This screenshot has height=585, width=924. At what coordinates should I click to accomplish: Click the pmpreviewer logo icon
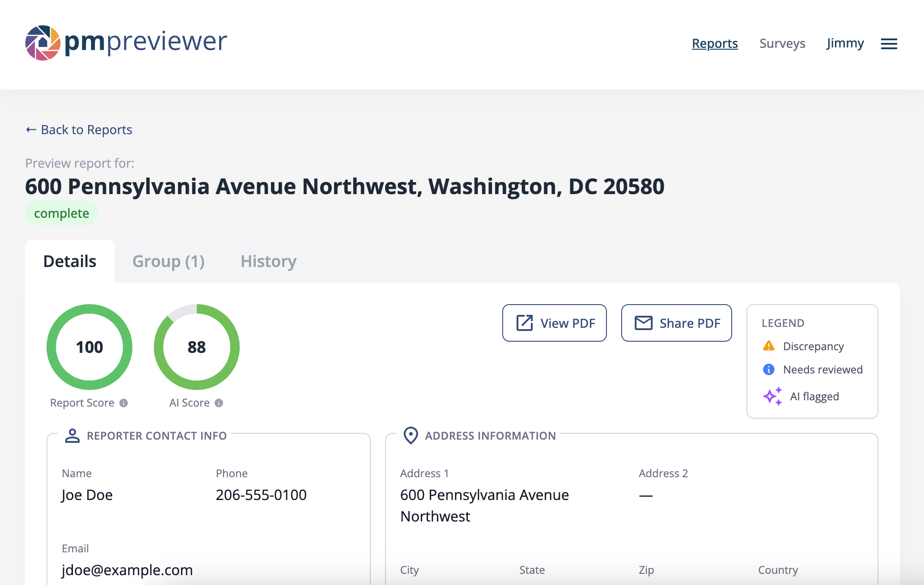point(43,43)
